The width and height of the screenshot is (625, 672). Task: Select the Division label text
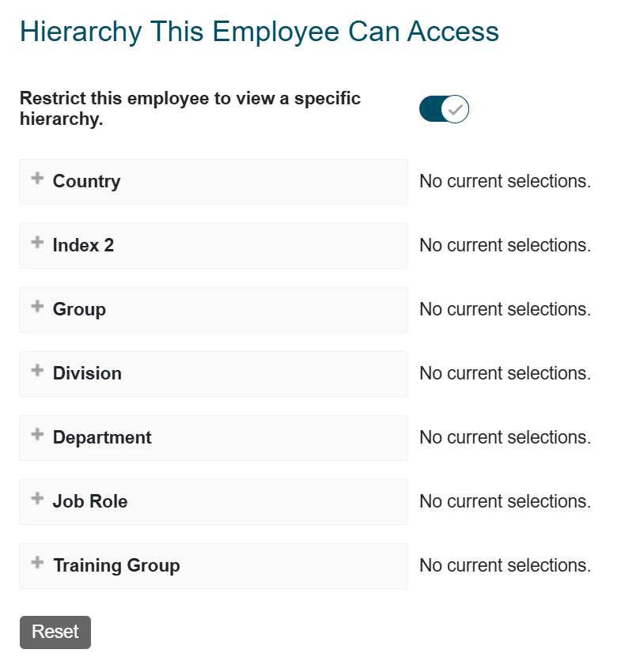coord(87,373)
